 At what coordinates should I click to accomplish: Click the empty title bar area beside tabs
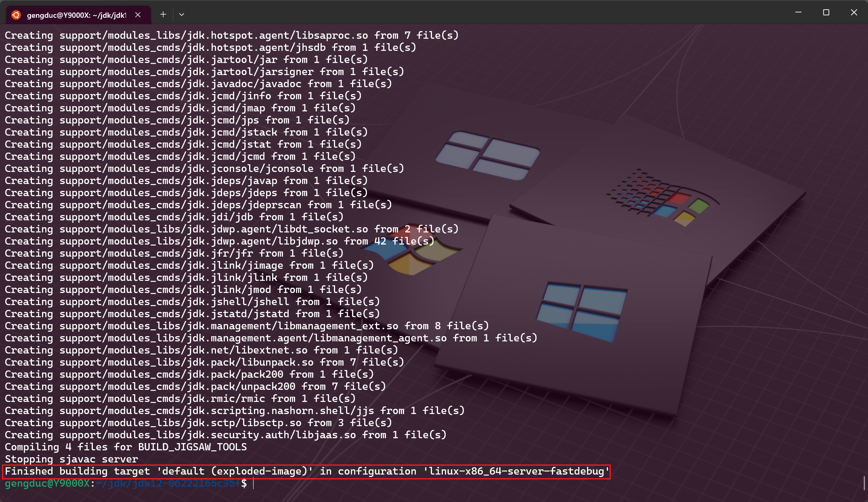tap(484, 13)
